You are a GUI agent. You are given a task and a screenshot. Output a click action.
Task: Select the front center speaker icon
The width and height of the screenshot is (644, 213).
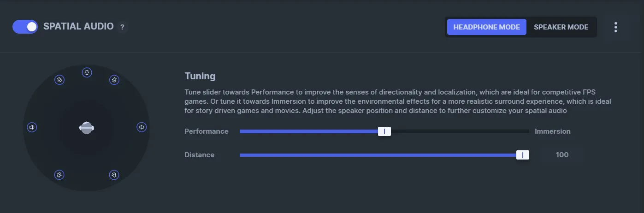pyautogui.click(x=87, y=72)
